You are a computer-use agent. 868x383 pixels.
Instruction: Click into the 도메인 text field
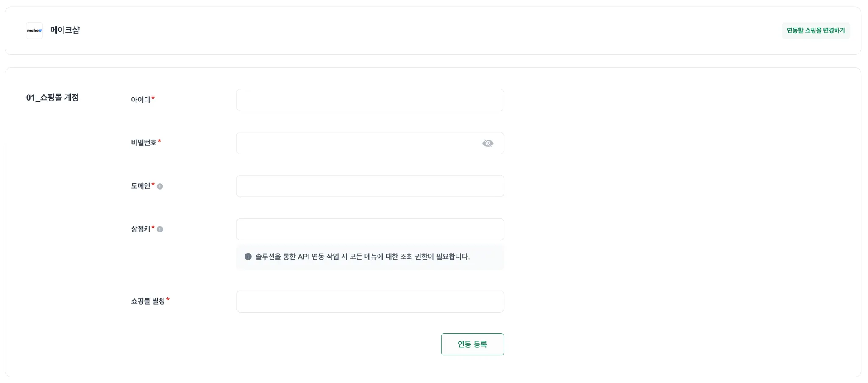click(x=370, y=186)
